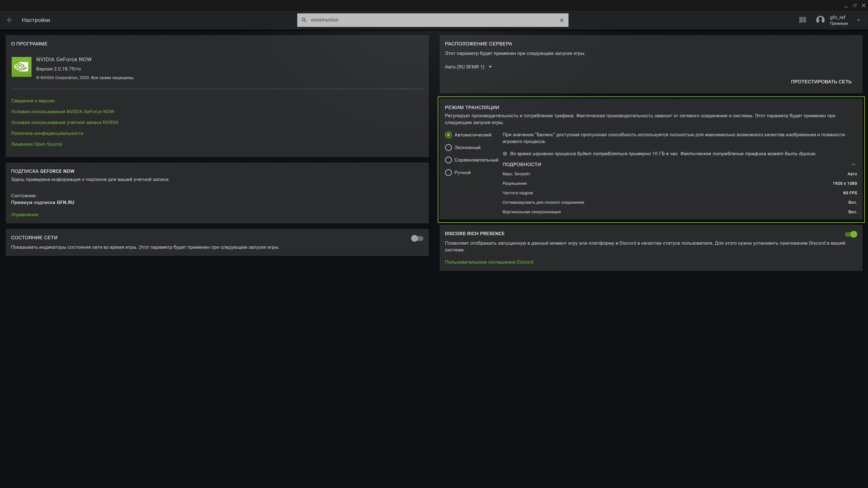Click Премиум подписка GFN.RU status
Image resolution: width=868 pixels, height=488 pixels.
click(43, 203)
